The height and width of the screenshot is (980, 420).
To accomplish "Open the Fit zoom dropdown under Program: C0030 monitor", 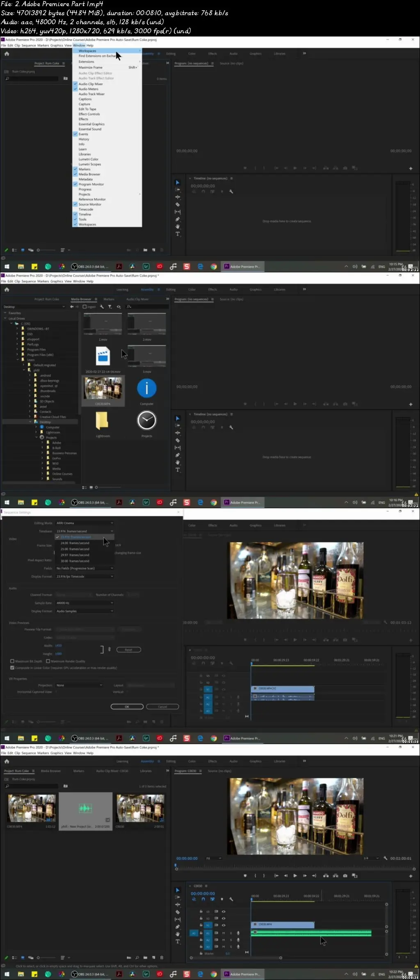I will coord(214,858).
